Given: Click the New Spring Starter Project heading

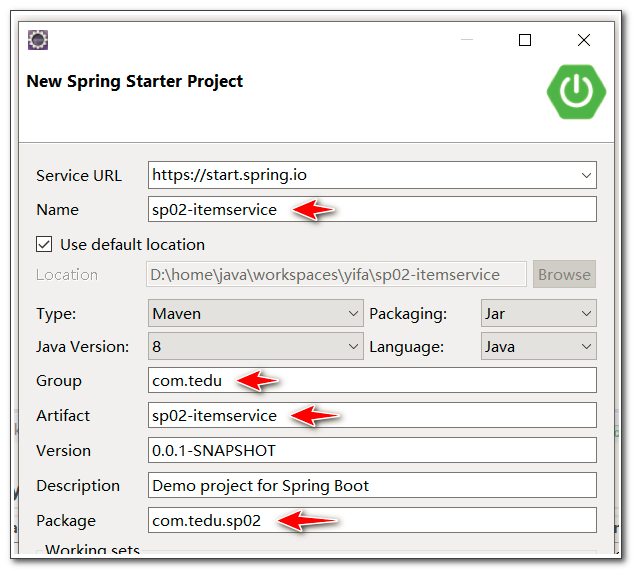Looking at the screenshot, I should click(134, 82).
